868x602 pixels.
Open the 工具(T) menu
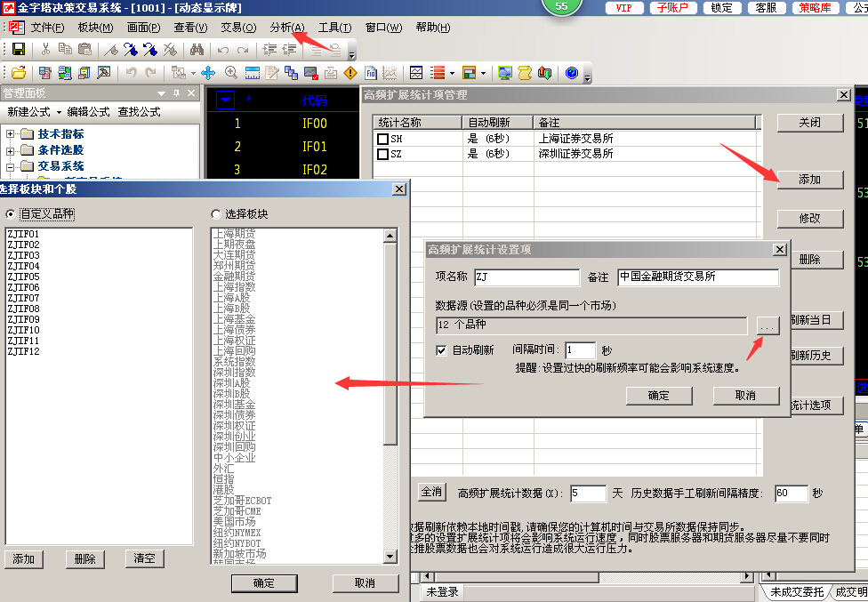[334, 28]
